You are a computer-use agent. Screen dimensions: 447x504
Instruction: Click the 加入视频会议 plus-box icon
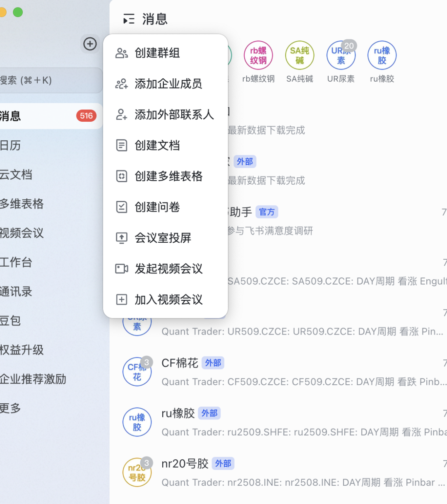tap(121, 299)
